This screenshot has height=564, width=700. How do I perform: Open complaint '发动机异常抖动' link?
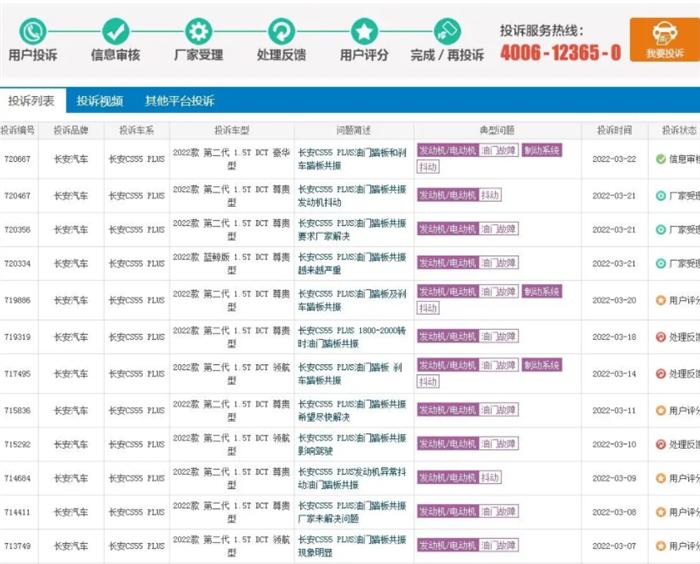[352, 478]
